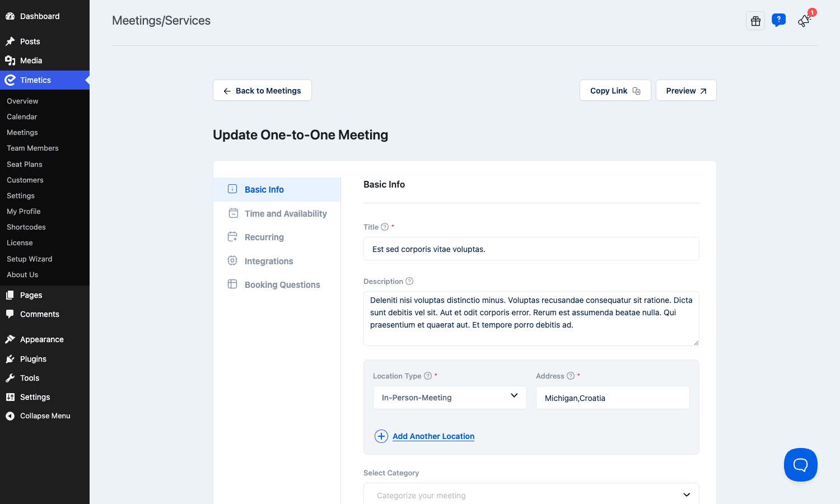This screenshot has width=840, height=504.
Task: Click the blue help question icon
Action: [778, 20]
